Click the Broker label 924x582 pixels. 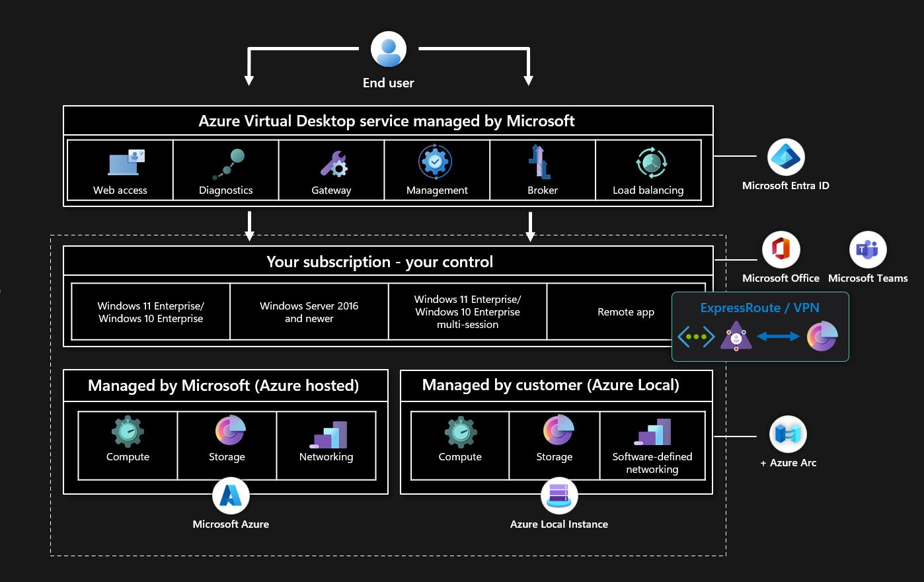[543, 190]
